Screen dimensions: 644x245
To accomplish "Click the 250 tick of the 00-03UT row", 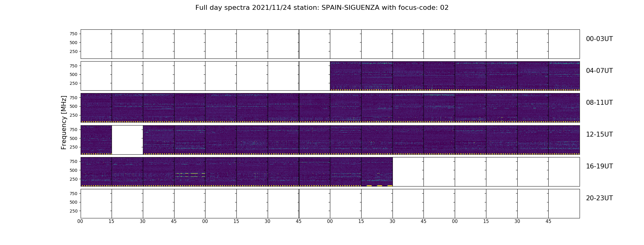I will 74,51.
